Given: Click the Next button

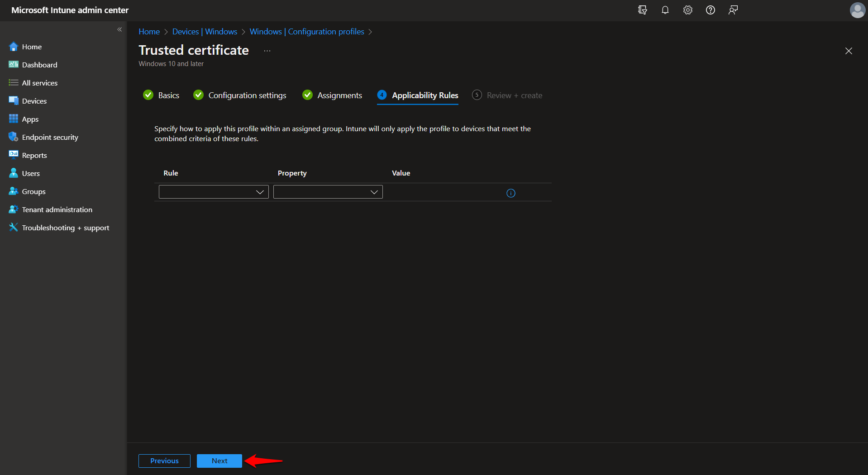Looking at the screenshot, I should pos(219,461).
